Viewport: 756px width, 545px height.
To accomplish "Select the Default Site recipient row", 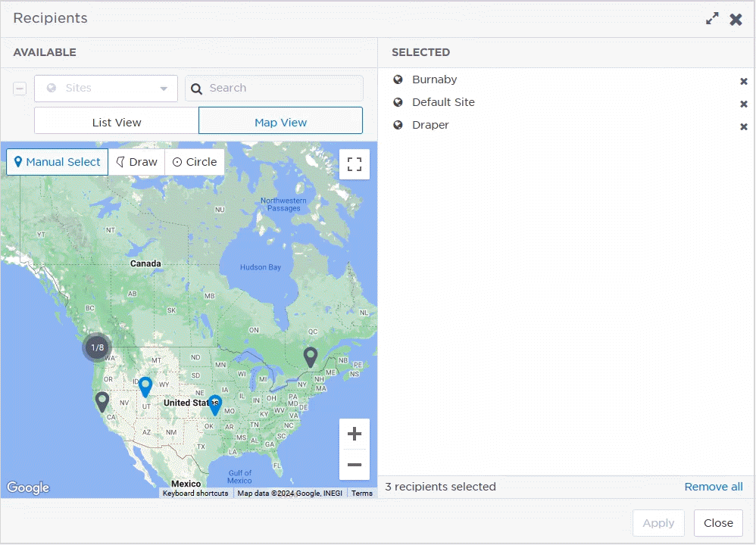I will pyautogui.click(x=567, y=102).
